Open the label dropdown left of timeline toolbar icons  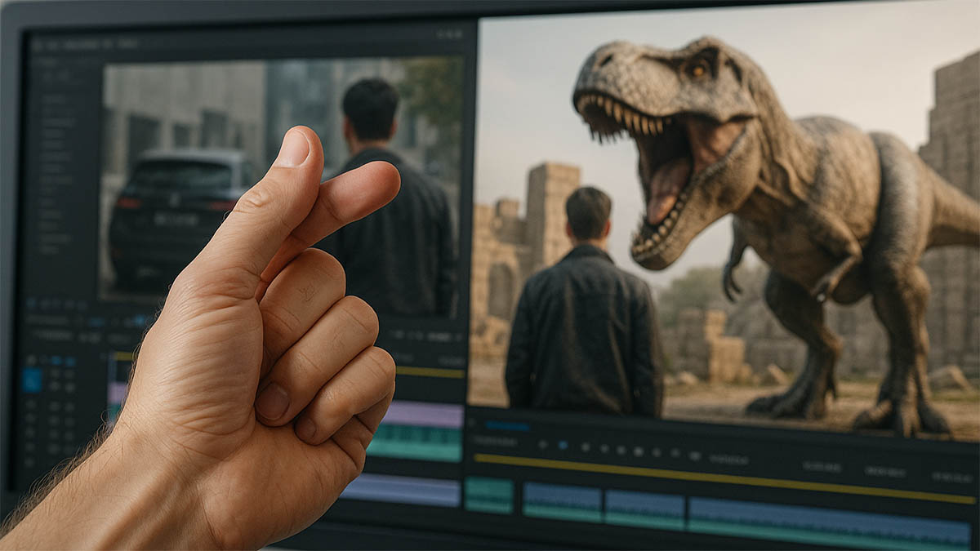coord(493,442)
